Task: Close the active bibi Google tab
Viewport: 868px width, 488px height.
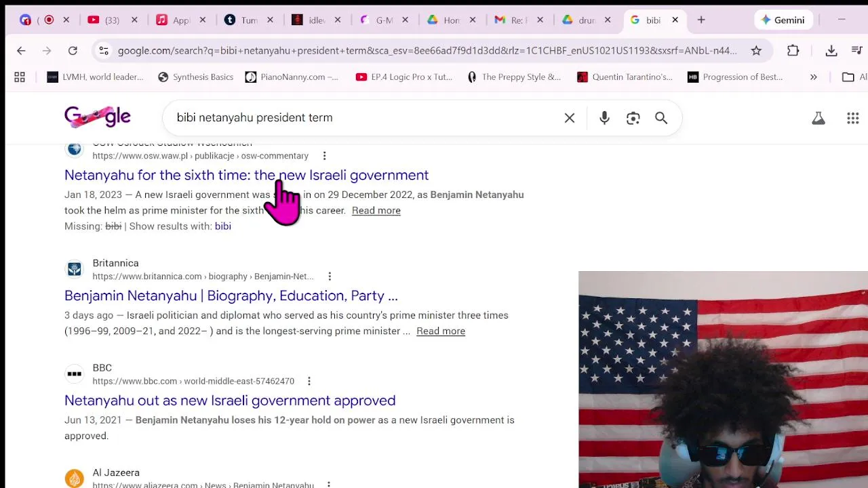Action: point(675,20)
